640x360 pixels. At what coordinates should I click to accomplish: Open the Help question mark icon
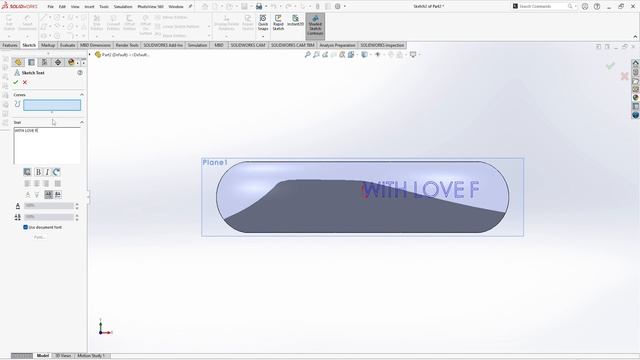597,7
